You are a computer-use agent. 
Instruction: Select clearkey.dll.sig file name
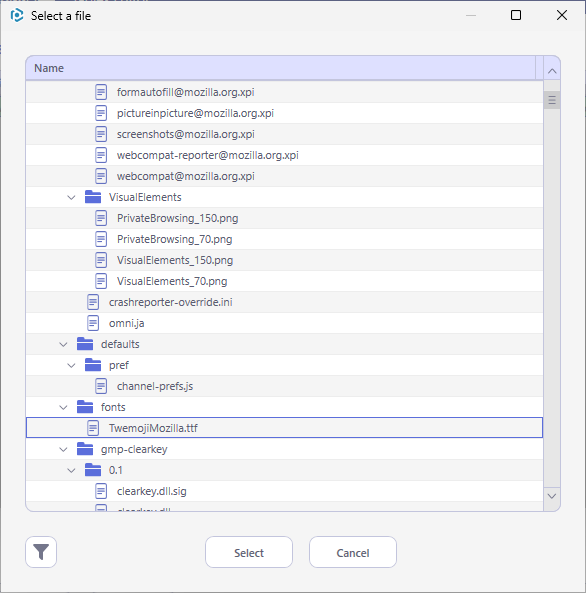click(151, 491)
